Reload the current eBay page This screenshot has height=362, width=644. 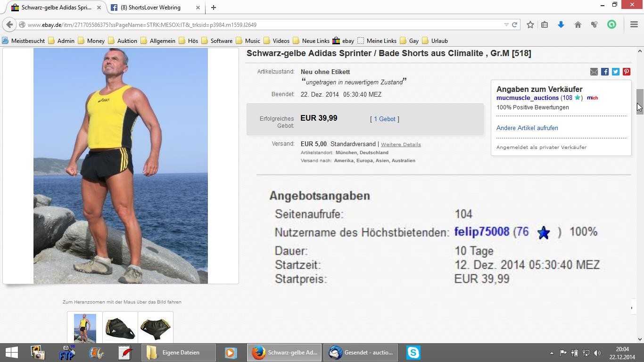coord(514,25)
